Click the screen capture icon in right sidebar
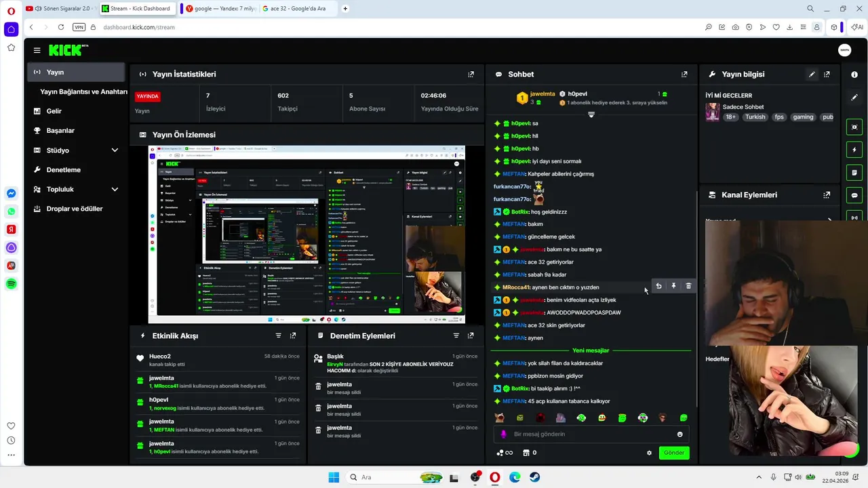Image resolution: width=868 pixels, height=488 pixels. point(854,127)
